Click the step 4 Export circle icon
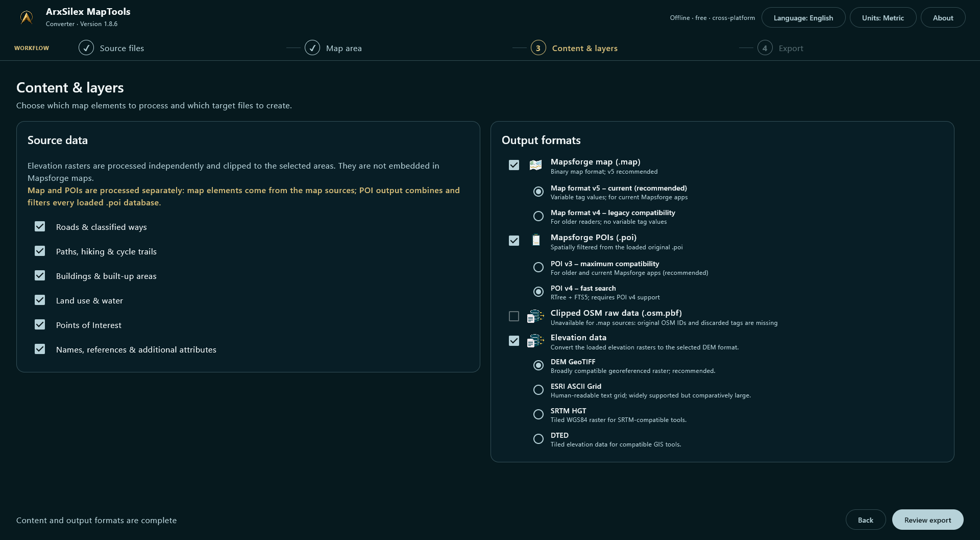Viewport: 980px width, 540px height. pyautogui.click(x=765, y=48)
